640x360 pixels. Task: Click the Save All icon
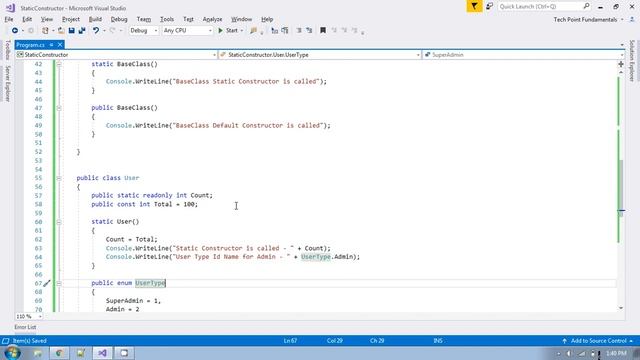[x=82, y=31]
